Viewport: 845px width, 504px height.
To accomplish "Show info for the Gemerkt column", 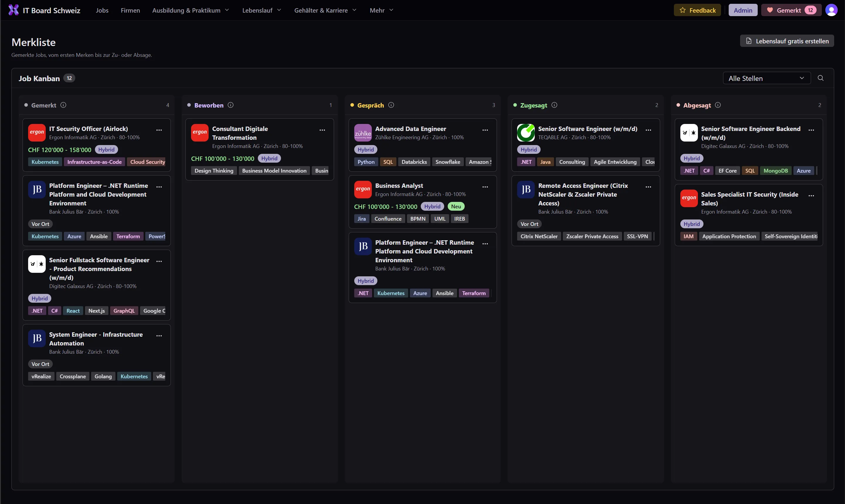I will click(64, 105).
